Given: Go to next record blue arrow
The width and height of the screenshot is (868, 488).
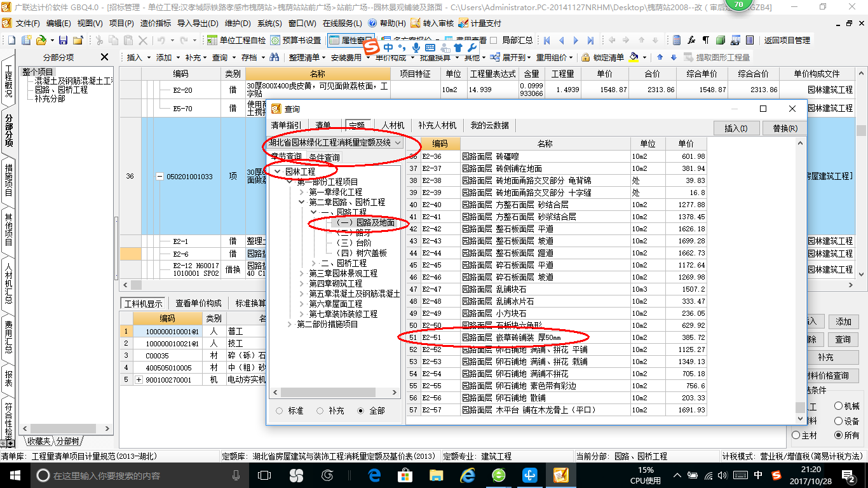Looking at the screenshot, I should pos(576,40).
